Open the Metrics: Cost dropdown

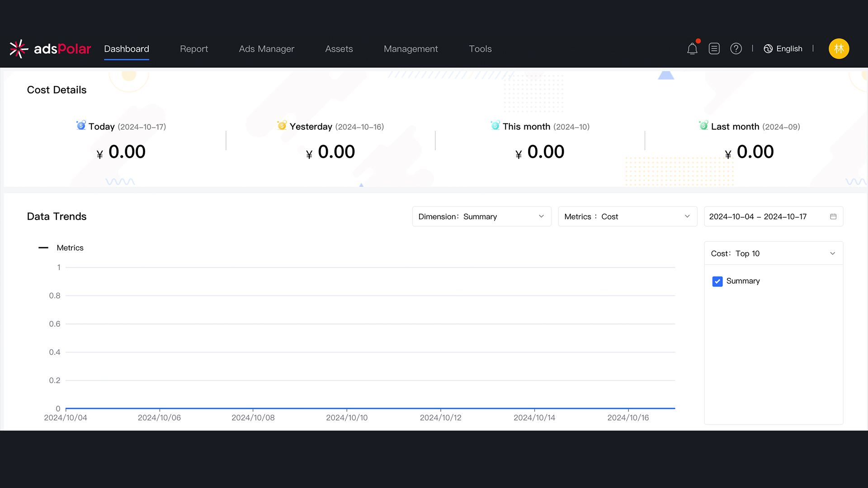[x=627, y=217]
